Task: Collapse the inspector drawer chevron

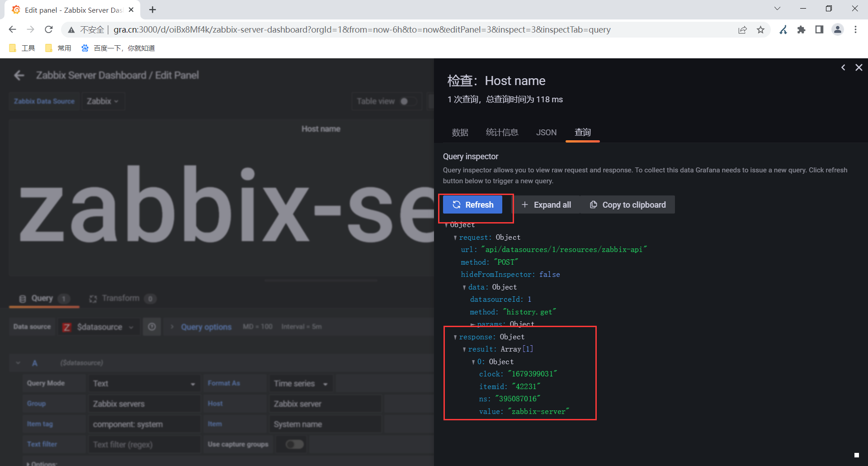Action: pos(843,67)
